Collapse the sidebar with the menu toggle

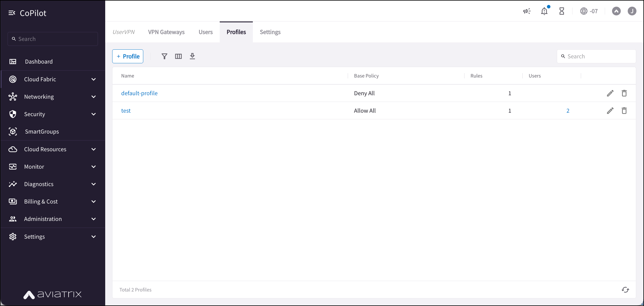click(x=12, y=13)
